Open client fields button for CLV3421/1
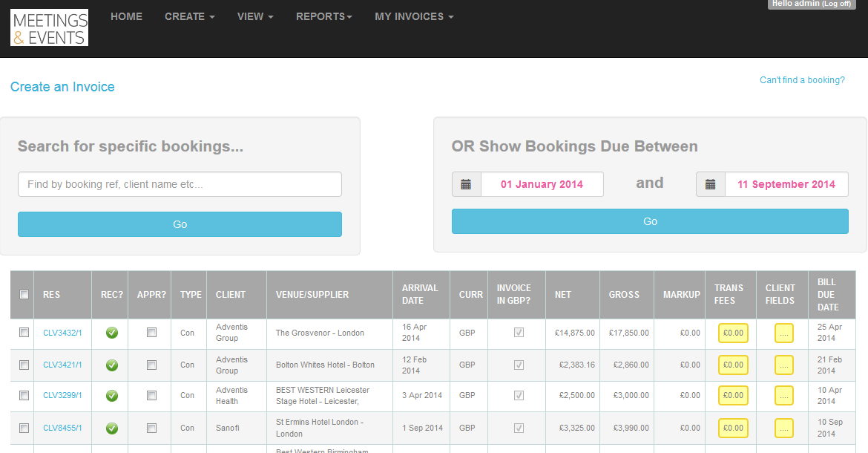Viewport: 868px width, 453px height. pos(784,365)
